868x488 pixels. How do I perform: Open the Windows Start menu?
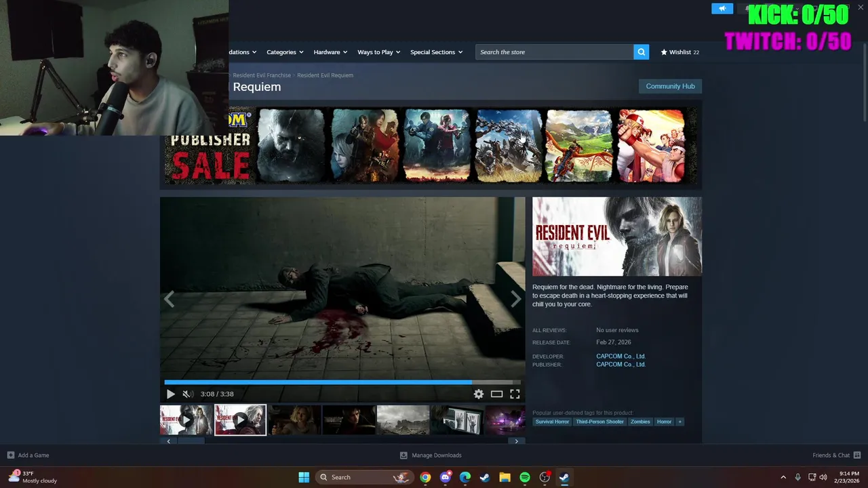304,477
